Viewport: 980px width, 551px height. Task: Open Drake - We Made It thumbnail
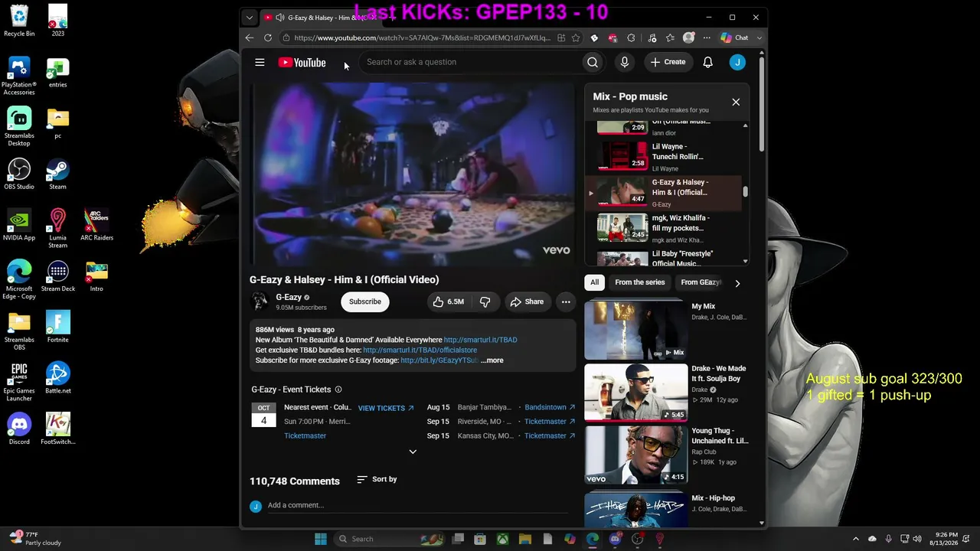636,392
